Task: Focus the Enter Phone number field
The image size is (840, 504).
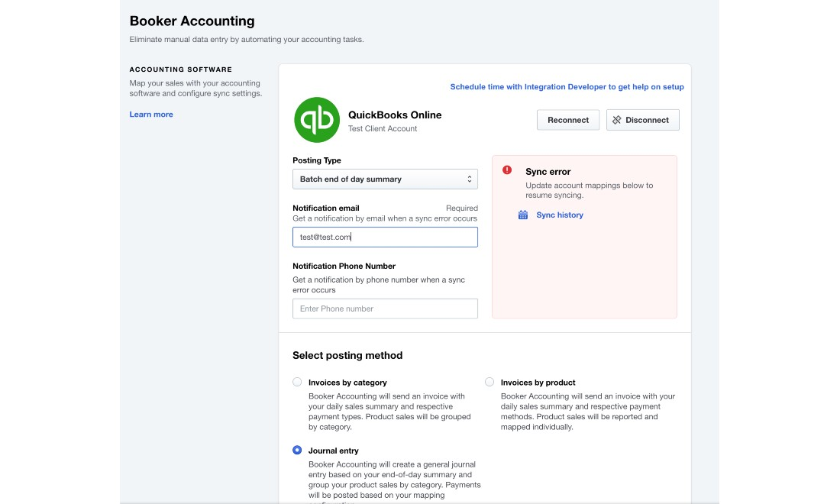Action: pyautogui.click(x=384, y=309)
